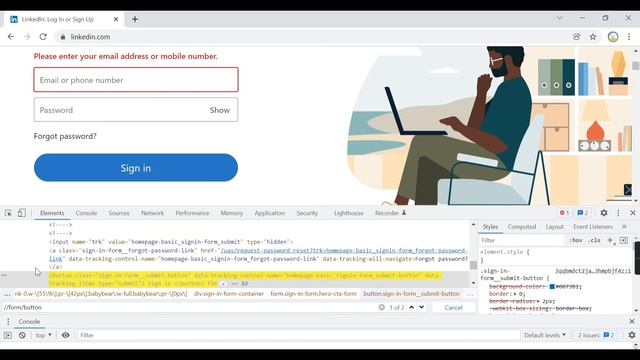
Task: Select the highlighted submit button node
Action: 245,279
